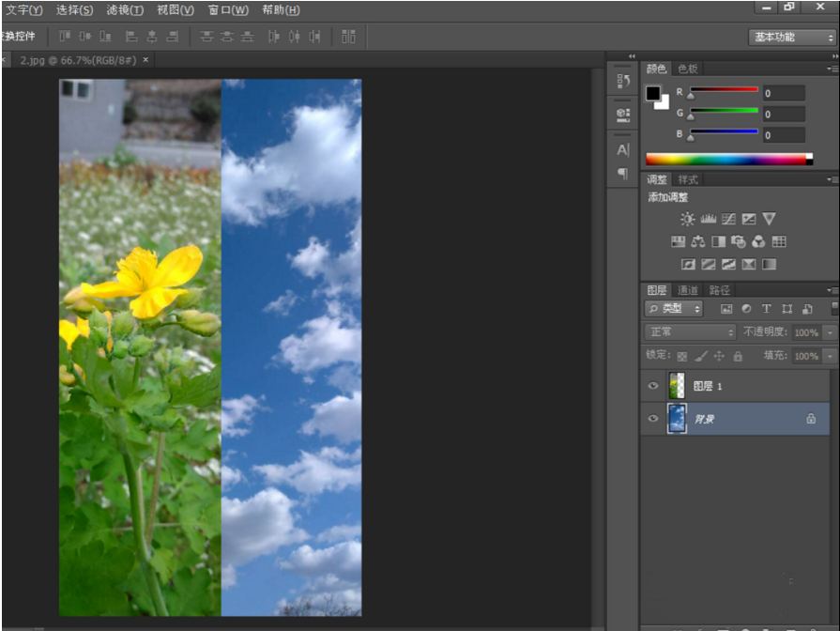Click the Brightness/Contrast adjustment icon

(x=688, y=219)
